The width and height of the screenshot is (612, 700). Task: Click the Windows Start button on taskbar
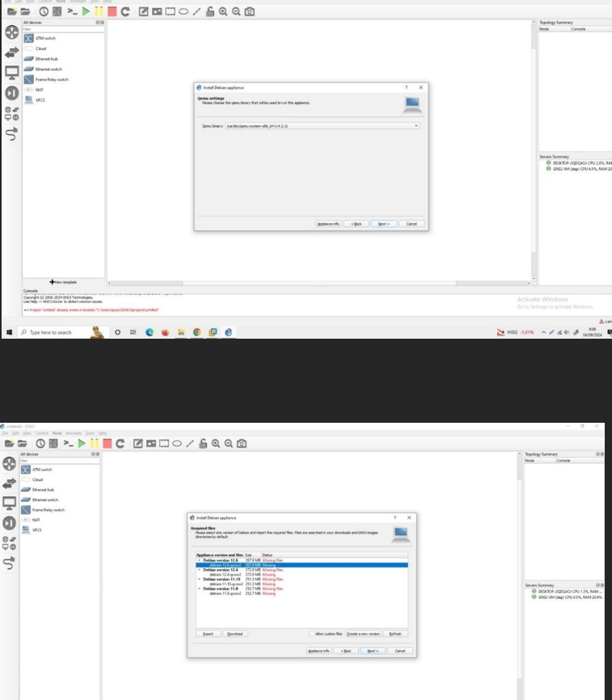pyautogui.click(x=9, y=332)
